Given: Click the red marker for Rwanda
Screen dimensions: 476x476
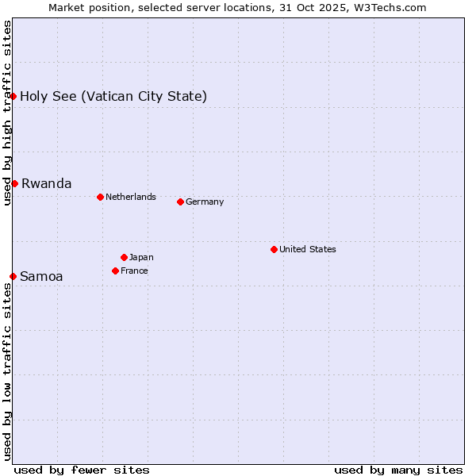Looking at the screenshot, I should (14, 183).
